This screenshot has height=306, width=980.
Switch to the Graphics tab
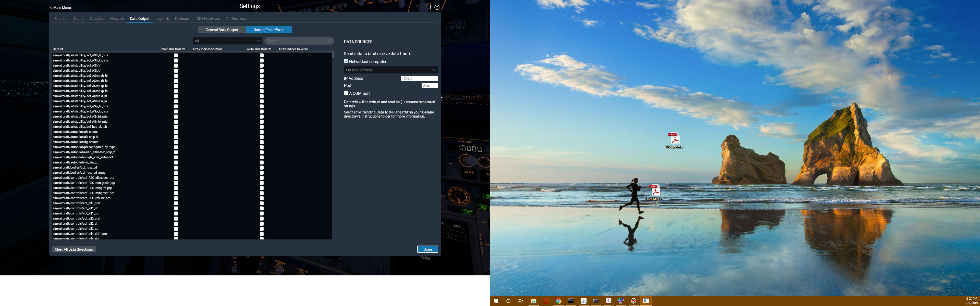point(97,19)
